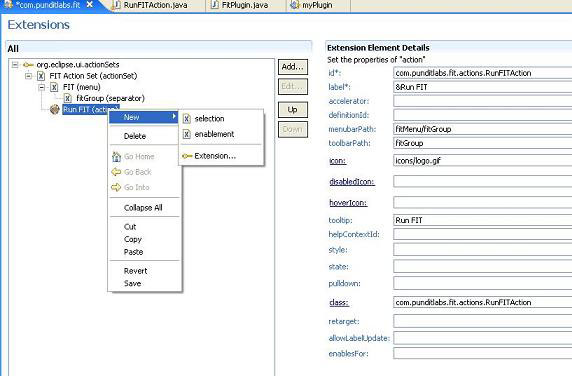This screenshot has width=572, height=376.
Task: Open the New submenu arrow
Action: pos(174,116)
